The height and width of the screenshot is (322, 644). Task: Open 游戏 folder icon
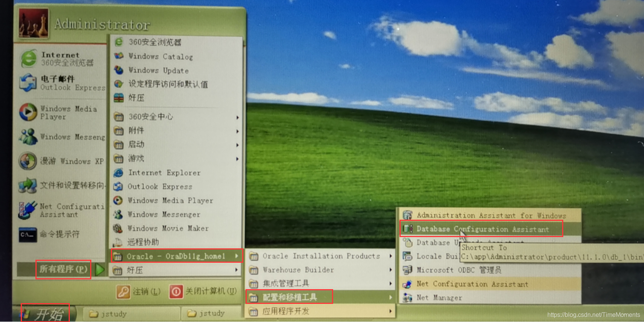pos(119,159)
